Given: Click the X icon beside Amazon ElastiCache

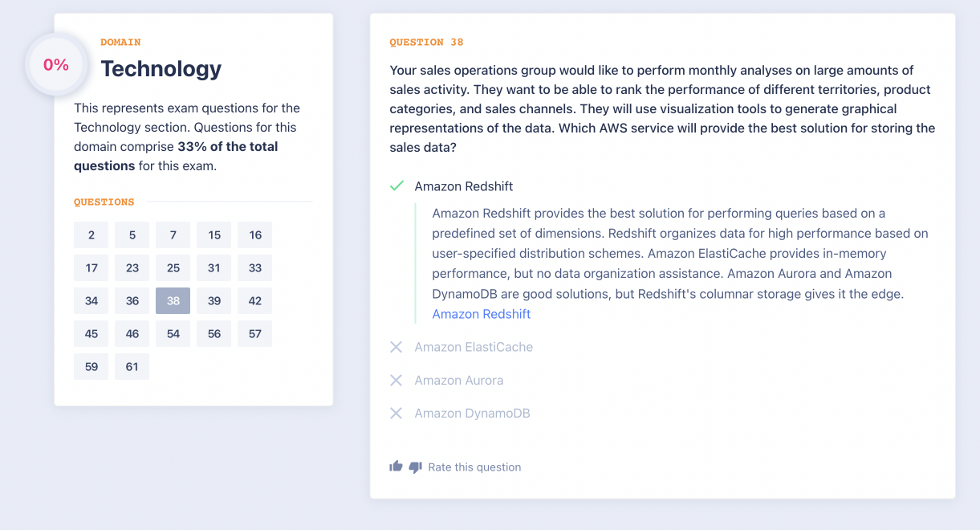Looking at the screenshot, I should (396, 347).
